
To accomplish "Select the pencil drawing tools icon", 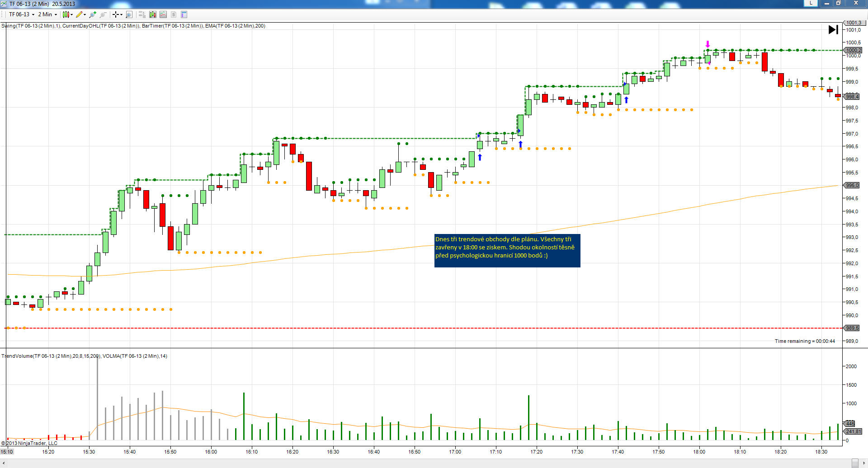I will pos(79,14).
